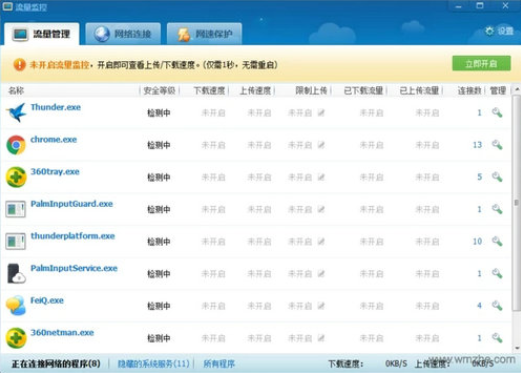Click the Chrome logo icon
The width and height of the screenshot is (521, 373).
(x=16, y=145)
